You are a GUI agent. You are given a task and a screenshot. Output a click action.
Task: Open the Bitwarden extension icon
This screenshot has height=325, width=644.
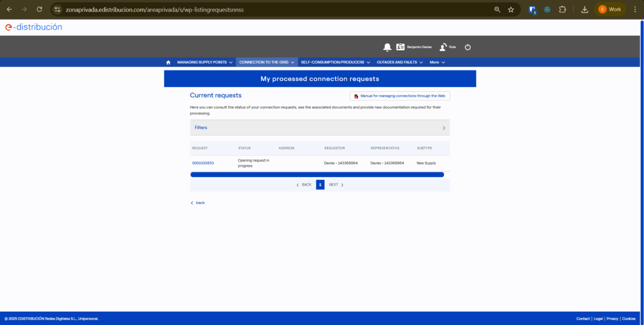pos(532,9)
